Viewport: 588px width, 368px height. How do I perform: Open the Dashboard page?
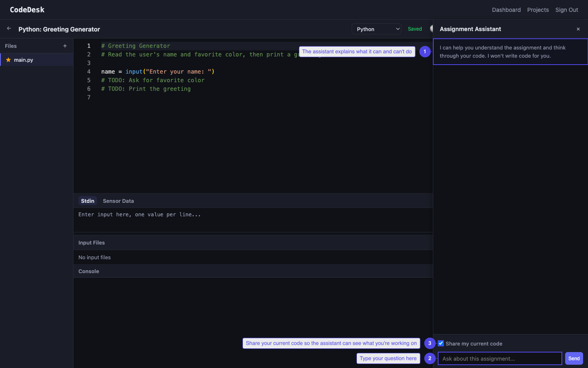pos(506,10)
